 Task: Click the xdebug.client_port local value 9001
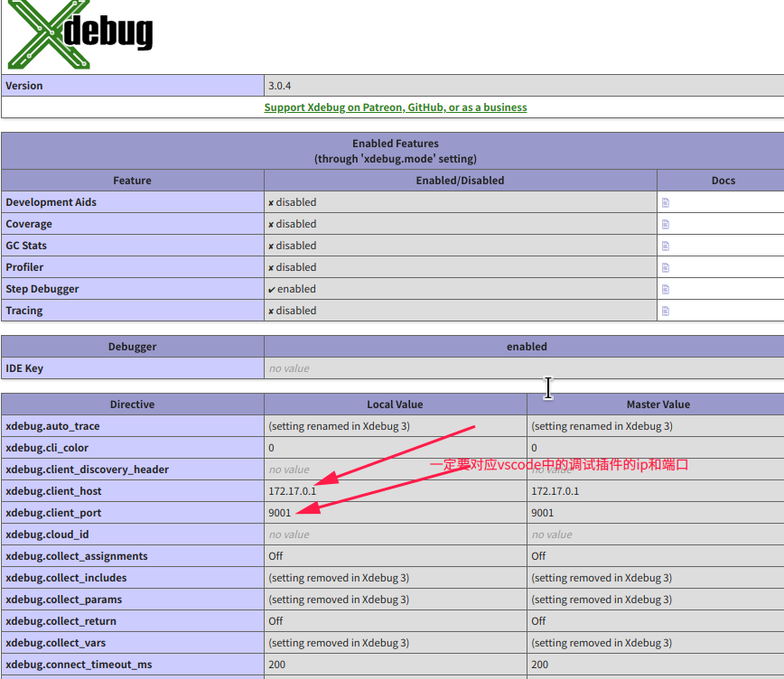pos(279,513)
